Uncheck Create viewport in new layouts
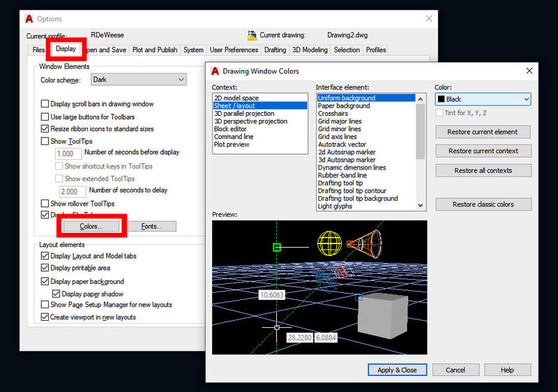This screenshot has width=558, height=392. click(45, 317)
